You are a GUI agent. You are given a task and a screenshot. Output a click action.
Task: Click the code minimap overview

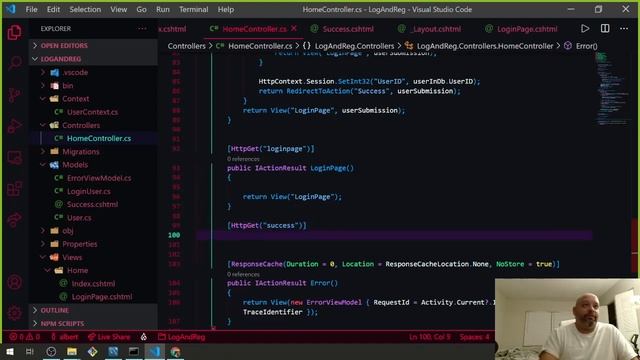[611, 89]
